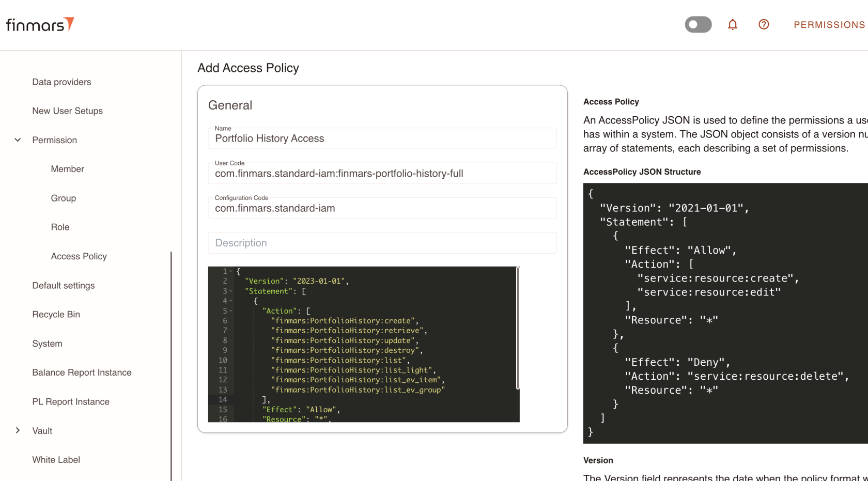
Task: Click the sidebar vertical scrollbar
Action: coord(171,366)
